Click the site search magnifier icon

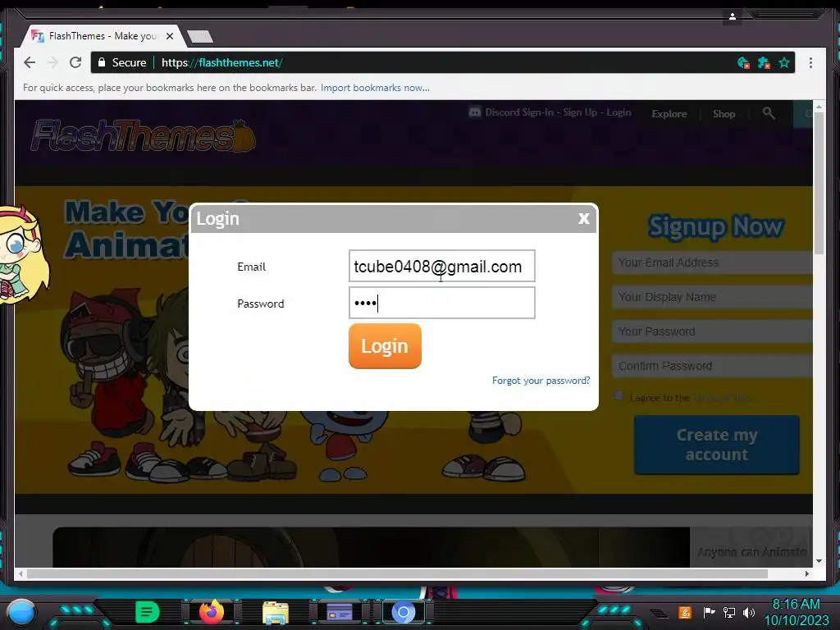click(769, 113)
